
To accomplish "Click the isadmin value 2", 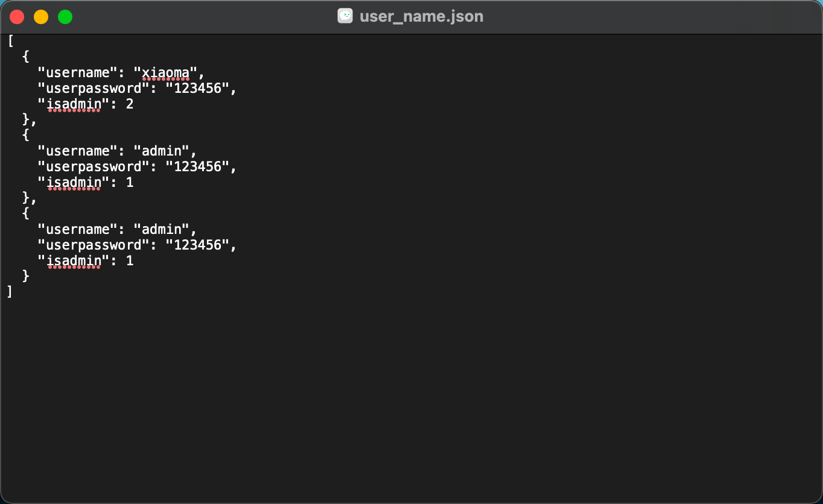I will pyautogui.click(x=130, y=104).
